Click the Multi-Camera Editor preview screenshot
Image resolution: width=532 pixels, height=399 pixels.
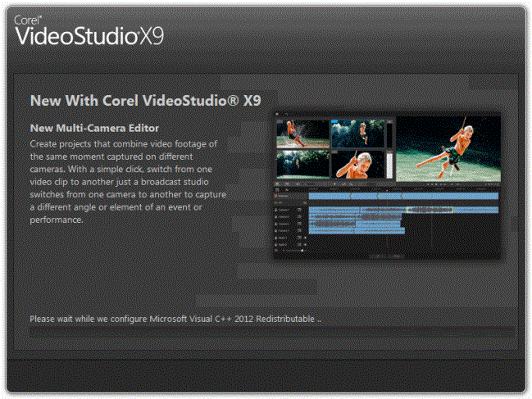(x=387, y=186)
